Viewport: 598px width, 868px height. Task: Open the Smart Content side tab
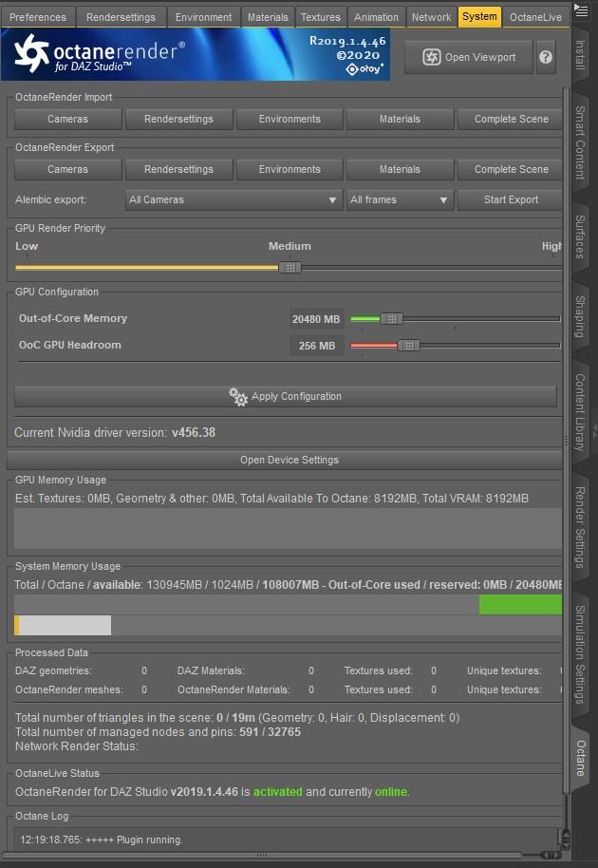coord(580,142)
